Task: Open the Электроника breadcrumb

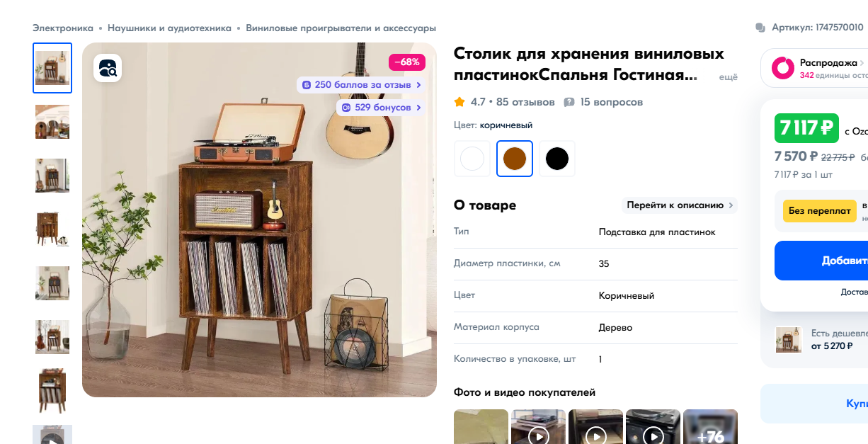Action: (63, 28)
